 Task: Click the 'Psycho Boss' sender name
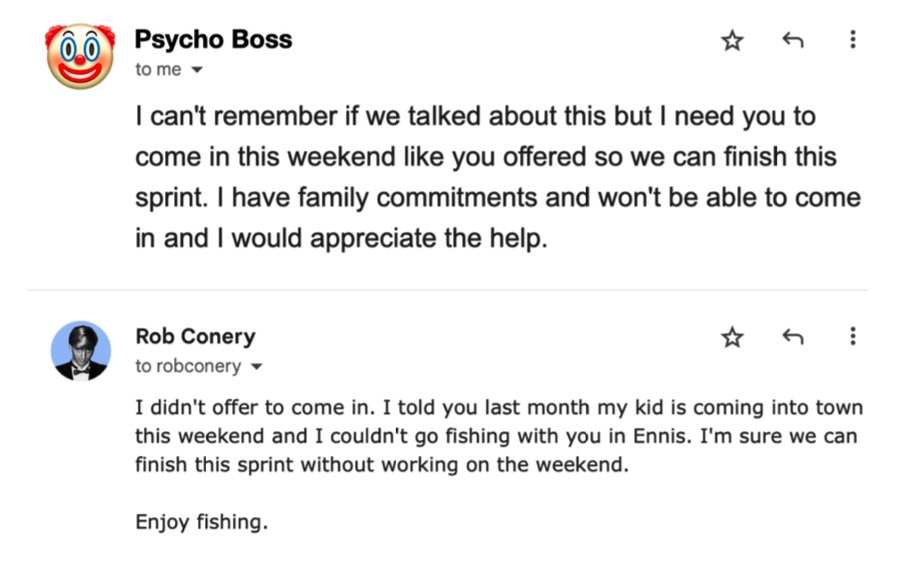pos(213,40)
